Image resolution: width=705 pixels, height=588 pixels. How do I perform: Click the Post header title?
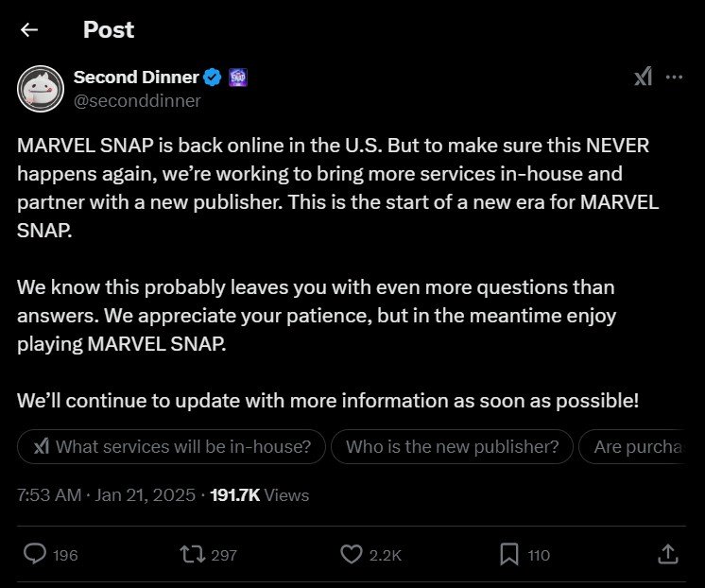tap(109, 29)
